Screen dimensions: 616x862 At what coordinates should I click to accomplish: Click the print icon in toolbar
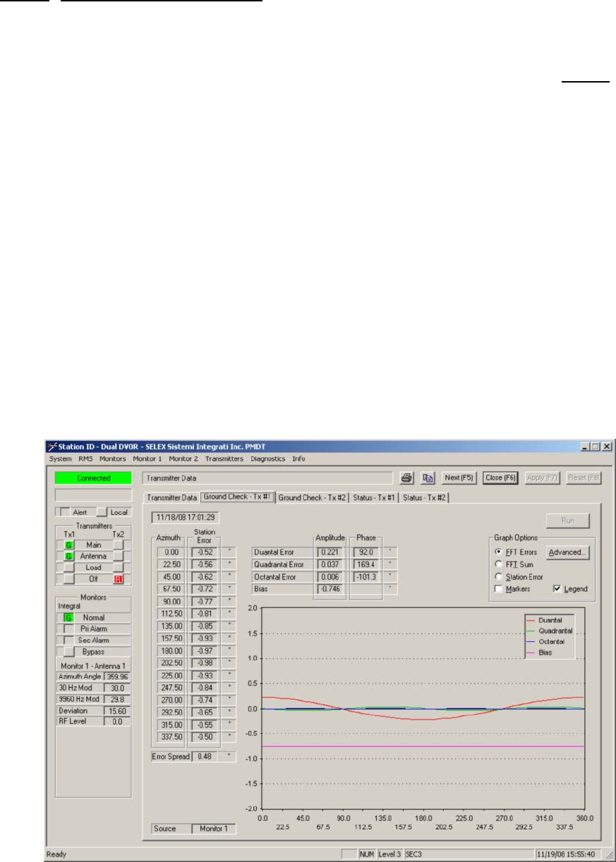407,478
